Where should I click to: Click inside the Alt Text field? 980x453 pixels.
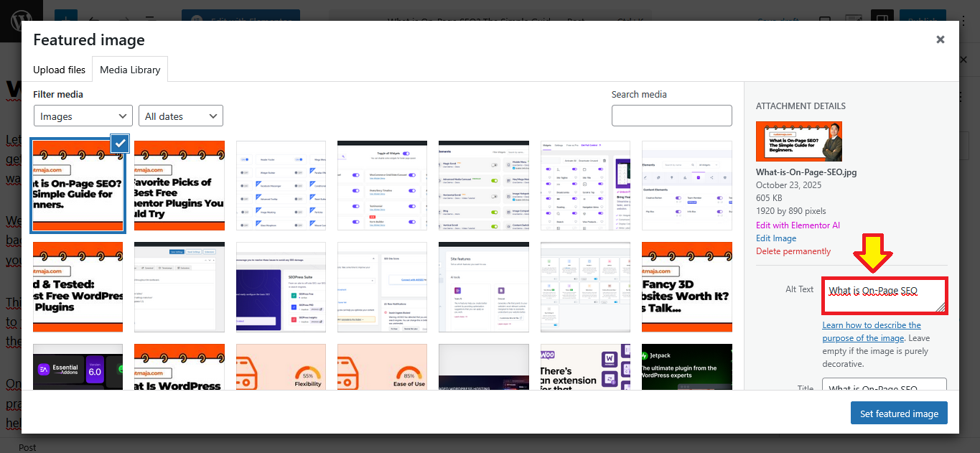(884, 296)
